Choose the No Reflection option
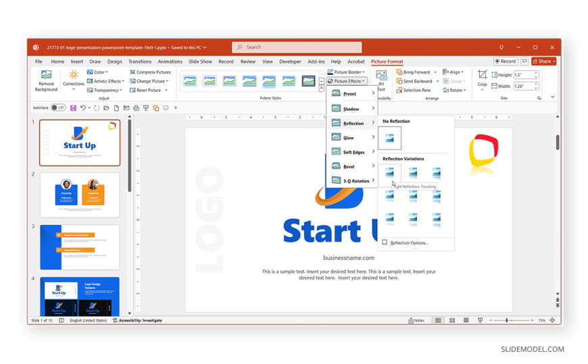 (x=389, y=138)
